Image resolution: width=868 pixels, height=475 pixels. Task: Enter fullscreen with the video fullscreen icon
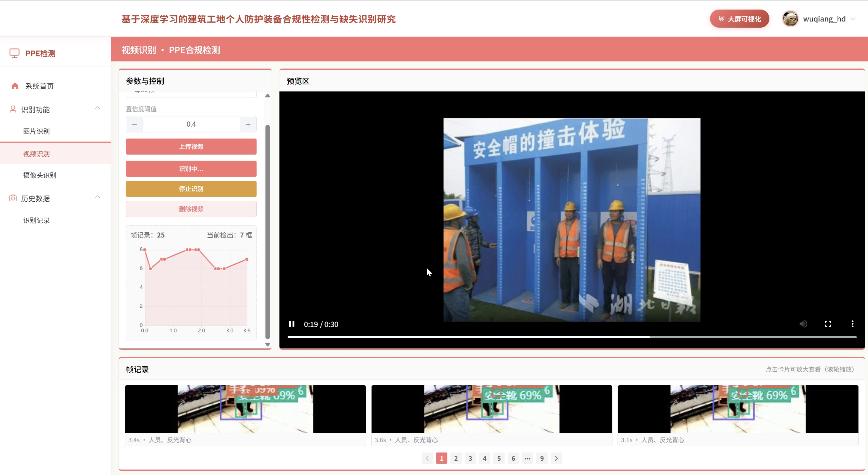pos(828,324)
